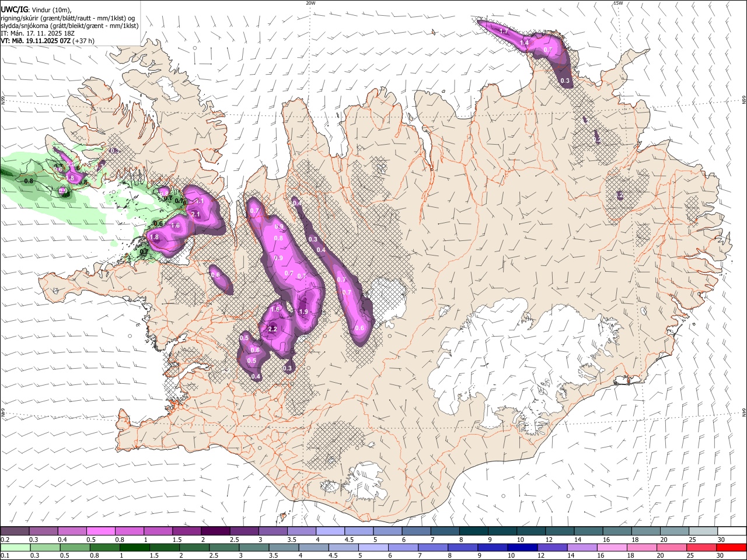Click the palest green 0.1 swatch on the rain scale
The image size is (747, 560).
pyautogui.click(x=15, y=547)
